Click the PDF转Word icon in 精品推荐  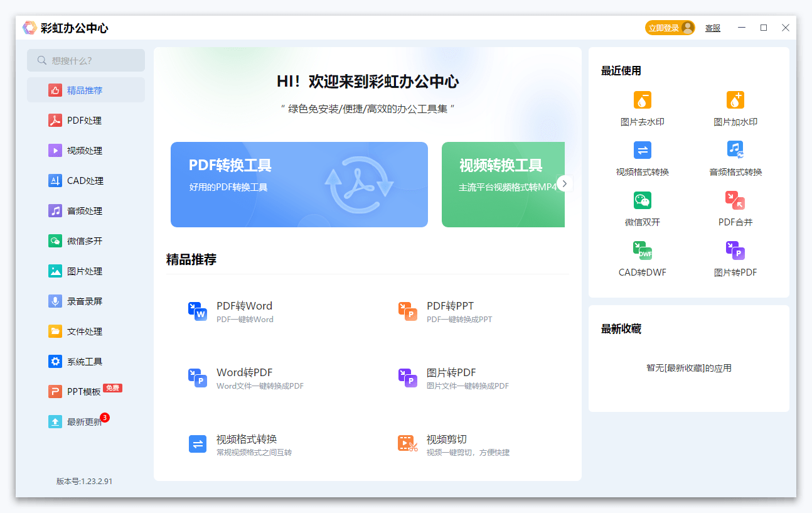coord(198,311)
